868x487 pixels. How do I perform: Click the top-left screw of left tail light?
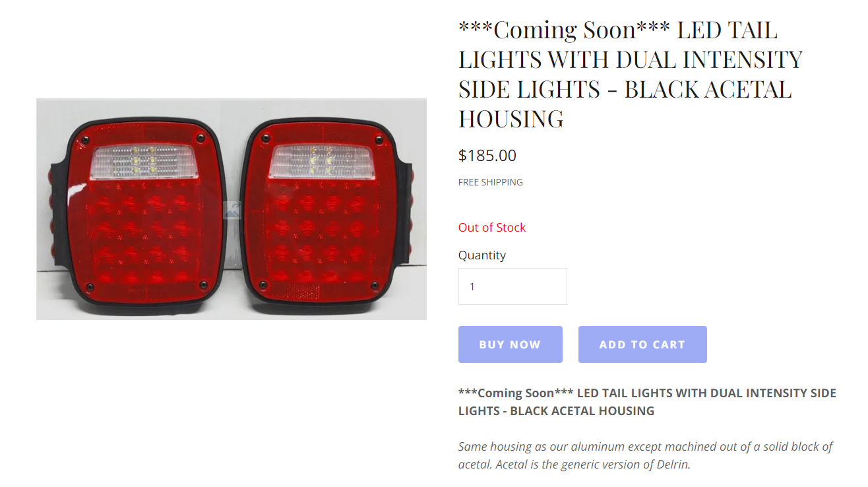(x=85, y=139)
